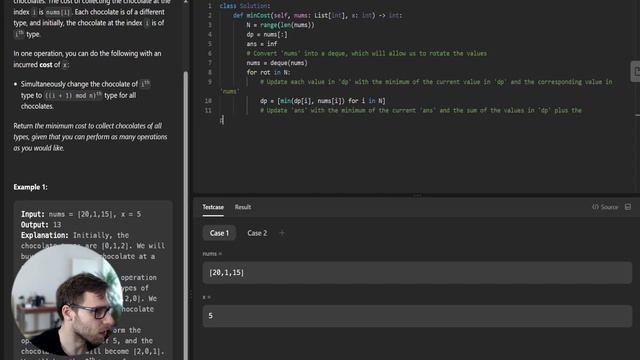640x360 pixels.
Task: Edit the x input field with value 5
Action: (x=417, y=316)
